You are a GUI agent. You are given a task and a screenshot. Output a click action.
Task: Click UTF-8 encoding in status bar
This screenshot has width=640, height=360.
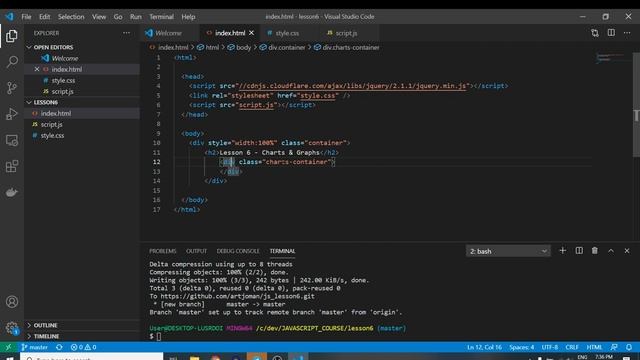[549, 347]
